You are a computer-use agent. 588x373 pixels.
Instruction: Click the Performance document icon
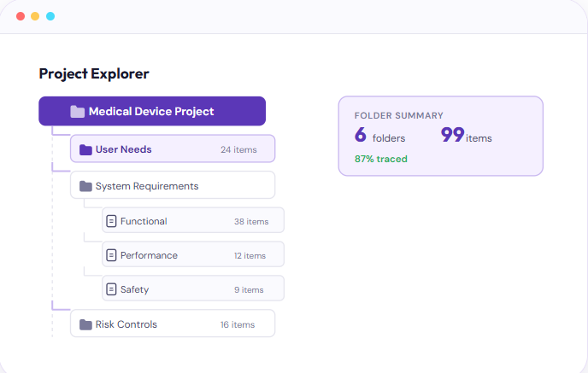click(x=110, y=255)
